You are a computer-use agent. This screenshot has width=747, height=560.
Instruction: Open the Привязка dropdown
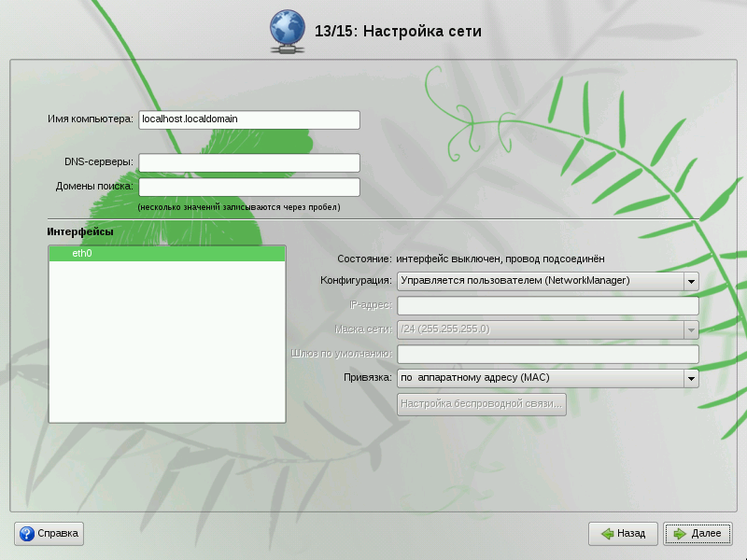[547, 378]
